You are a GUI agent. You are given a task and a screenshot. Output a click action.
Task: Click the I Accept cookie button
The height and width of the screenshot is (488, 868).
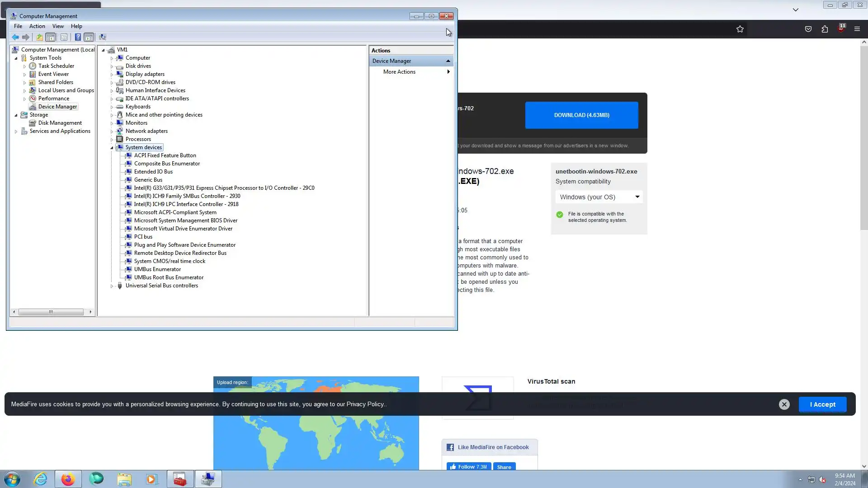point(822,404)
